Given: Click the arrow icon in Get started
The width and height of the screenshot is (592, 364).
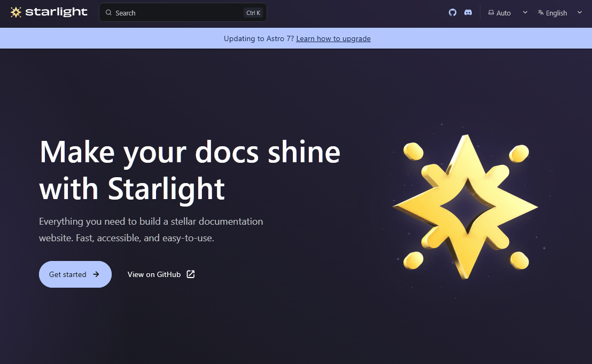Looking at the screenshot, I should coord(96,274).
